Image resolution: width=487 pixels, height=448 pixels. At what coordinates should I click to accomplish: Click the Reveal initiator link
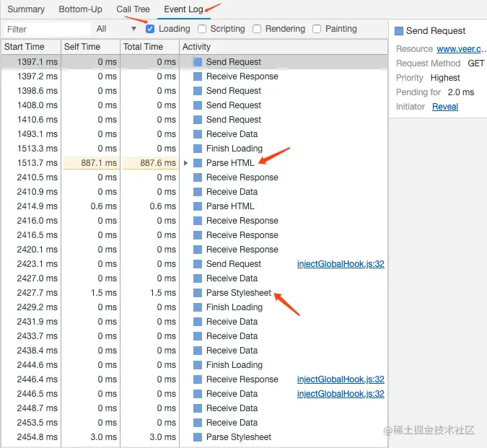[x=445, y=107]
